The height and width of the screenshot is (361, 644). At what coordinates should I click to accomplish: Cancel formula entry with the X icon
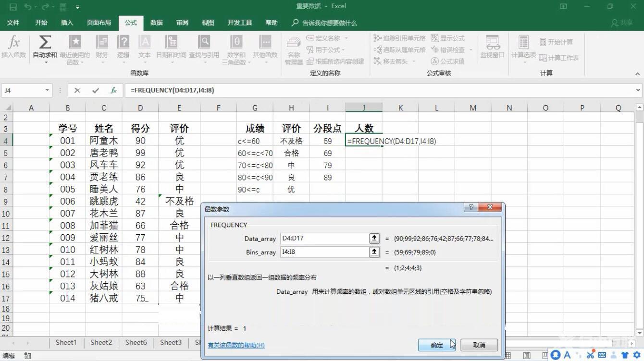[x=77, y=90]
